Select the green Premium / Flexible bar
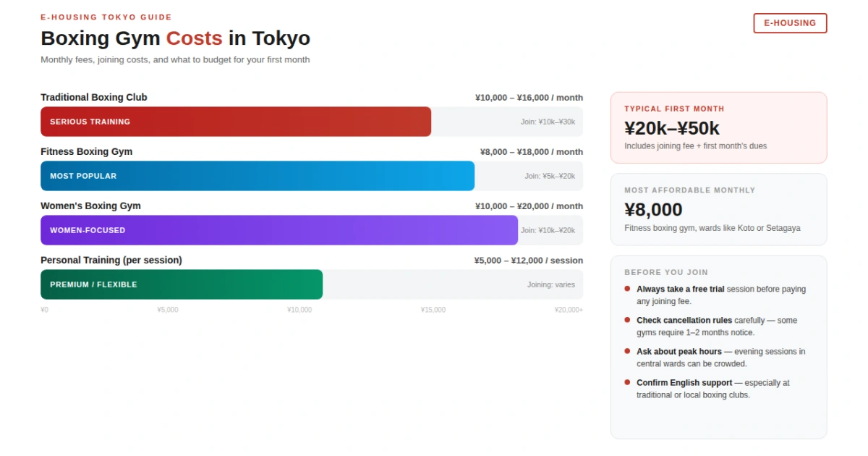The height and width of the screenshot is (456, 868). coord(181,284)
